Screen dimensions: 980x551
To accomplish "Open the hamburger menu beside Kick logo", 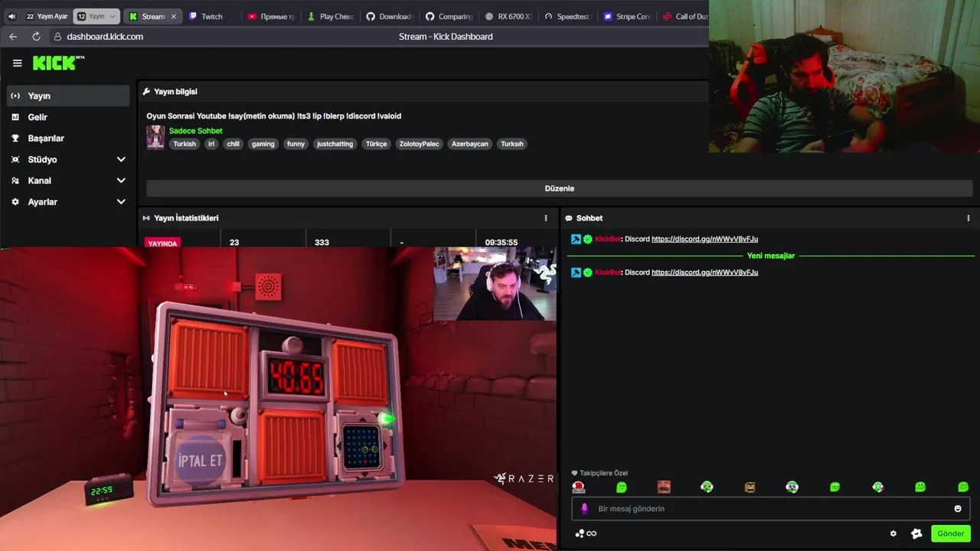I will [x=17, y=64].
